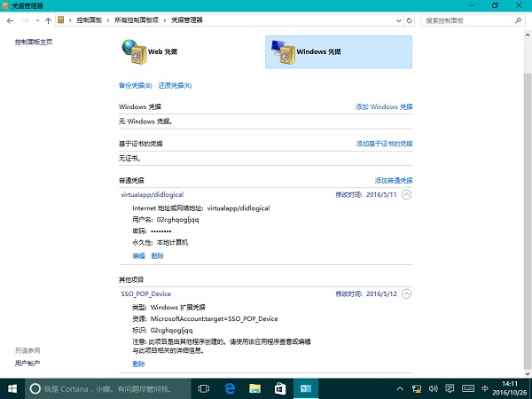Open Task View on taskbar
The width and height of the screenshot is (532, 399).
point(204,389)
